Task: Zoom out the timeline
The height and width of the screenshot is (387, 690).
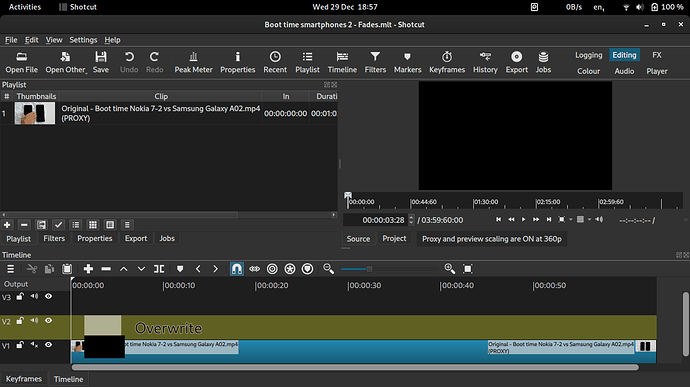Action: (x=328, y=269)
